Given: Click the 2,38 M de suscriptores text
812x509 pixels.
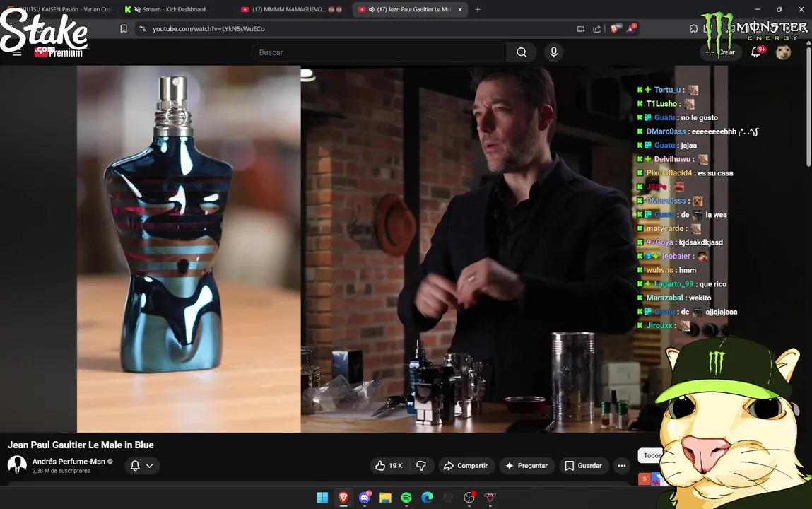Looking at the screenshot, I should point(61,471).
